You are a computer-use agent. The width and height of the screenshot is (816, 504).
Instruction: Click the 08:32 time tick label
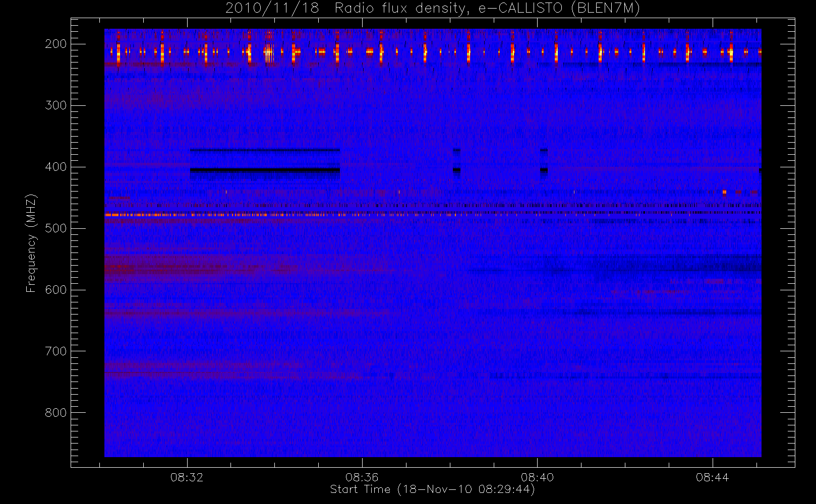(187, 477)
